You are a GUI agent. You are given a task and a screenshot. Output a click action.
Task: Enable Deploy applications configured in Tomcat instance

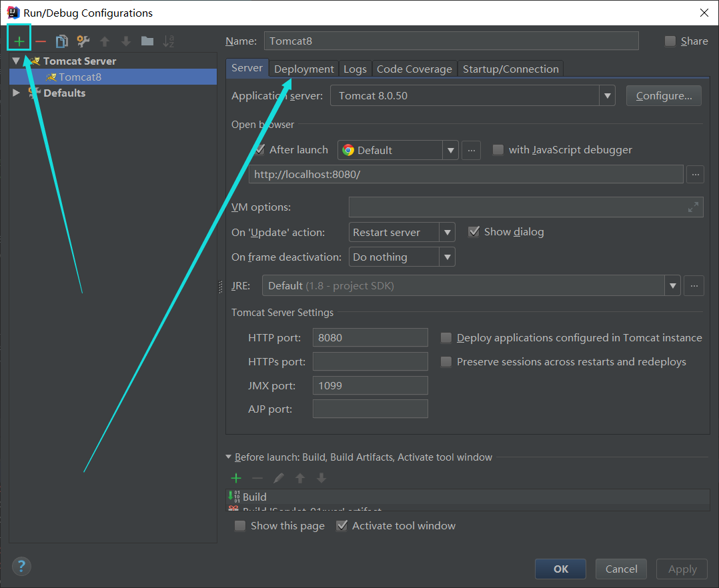coord(446,338)
